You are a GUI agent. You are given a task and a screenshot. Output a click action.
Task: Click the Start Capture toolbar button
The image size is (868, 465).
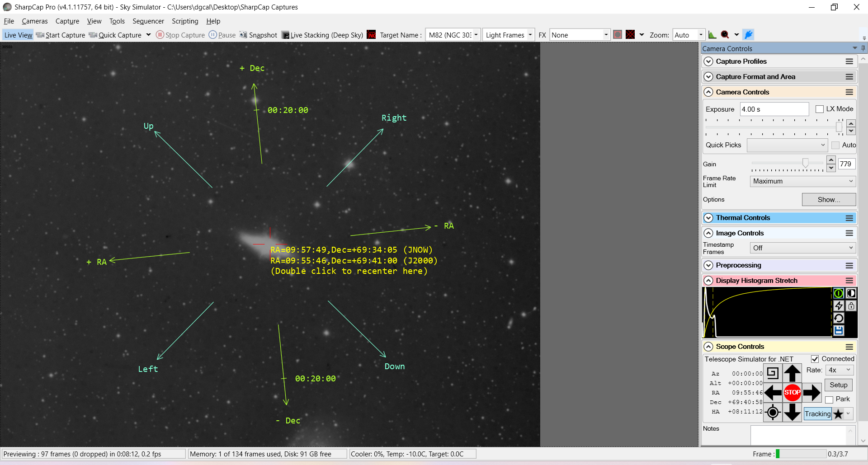(61, 35)
